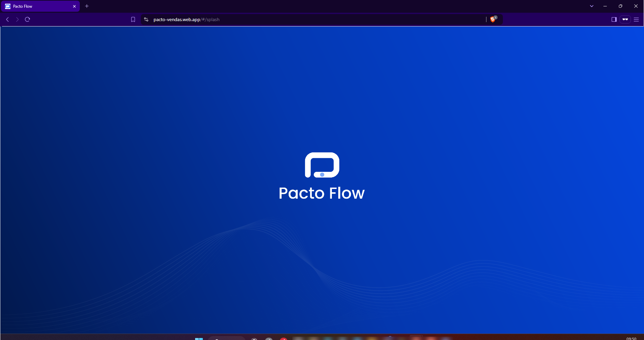The height and width of the screenshot is (340, 644).
Task: Expand the tab search dropdown arrow
Action: (x=592, y=6)
